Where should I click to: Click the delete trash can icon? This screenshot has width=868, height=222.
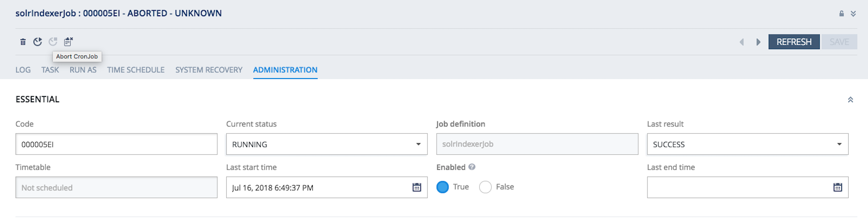click(x=23, y=42)
